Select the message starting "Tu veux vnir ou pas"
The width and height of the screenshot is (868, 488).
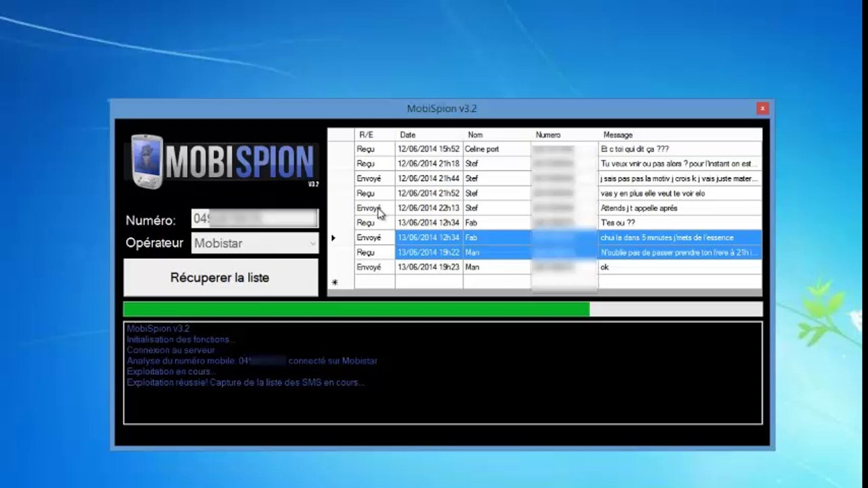[x=680, y=164]
